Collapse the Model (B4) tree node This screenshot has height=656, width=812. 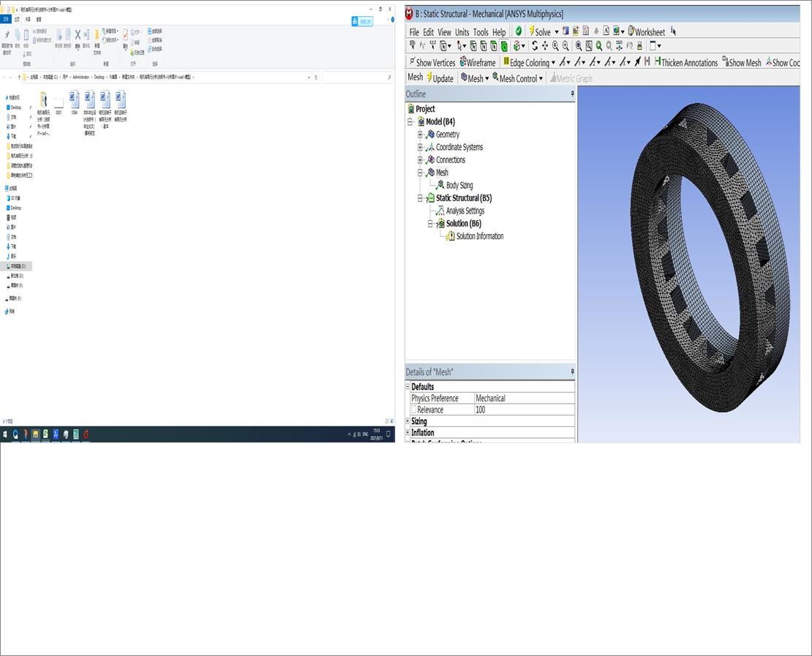[410, 121]
